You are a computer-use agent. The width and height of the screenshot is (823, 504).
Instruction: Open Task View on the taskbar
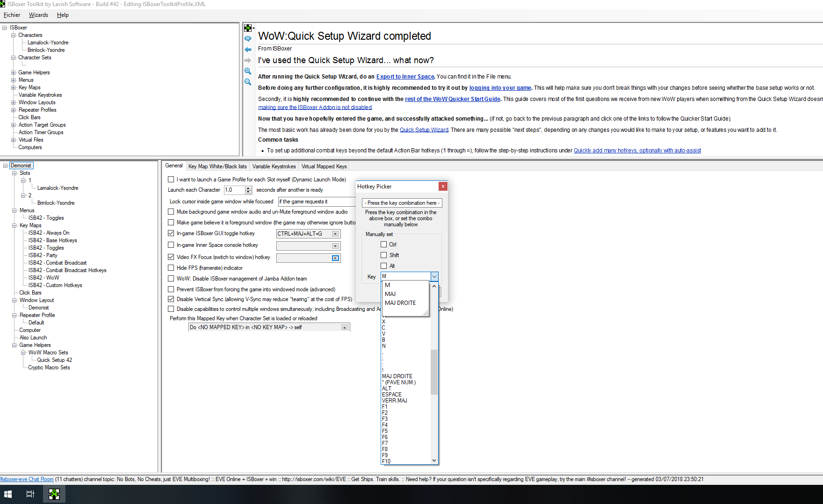click(x=30, y=494)
